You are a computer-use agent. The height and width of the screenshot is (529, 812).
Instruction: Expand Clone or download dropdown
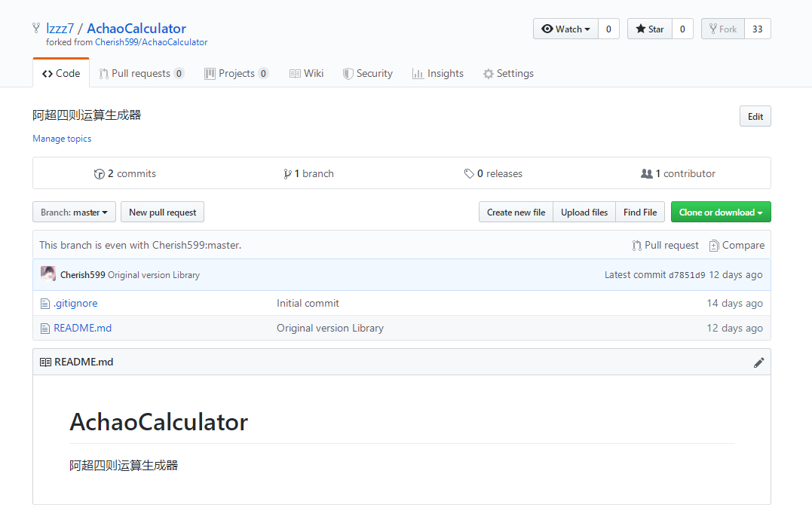(721, 213)
